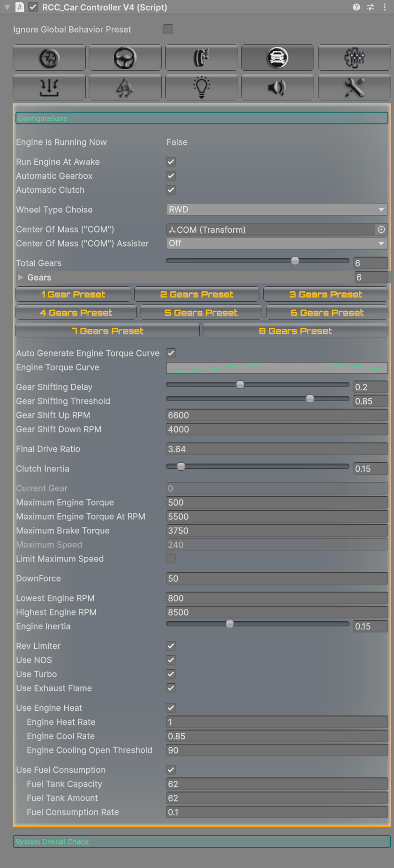Screen dimensions: 394x868
Task: Click the Gear Shifting Threshold slider handle
Action: (310, 399)
